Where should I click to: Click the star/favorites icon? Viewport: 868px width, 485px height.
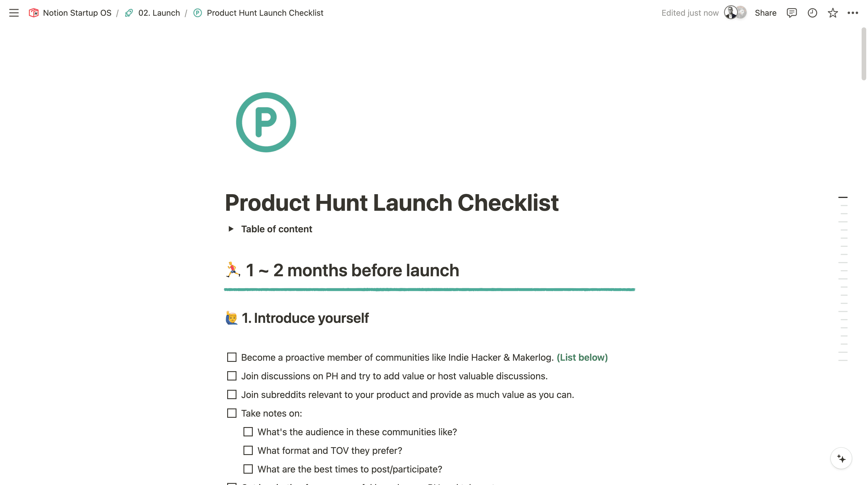[x=833, y=12]
